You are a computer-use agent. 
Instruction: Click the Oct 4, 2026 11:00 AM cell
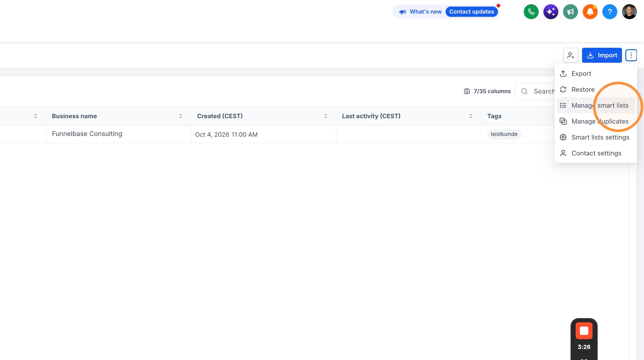(263, 134)
